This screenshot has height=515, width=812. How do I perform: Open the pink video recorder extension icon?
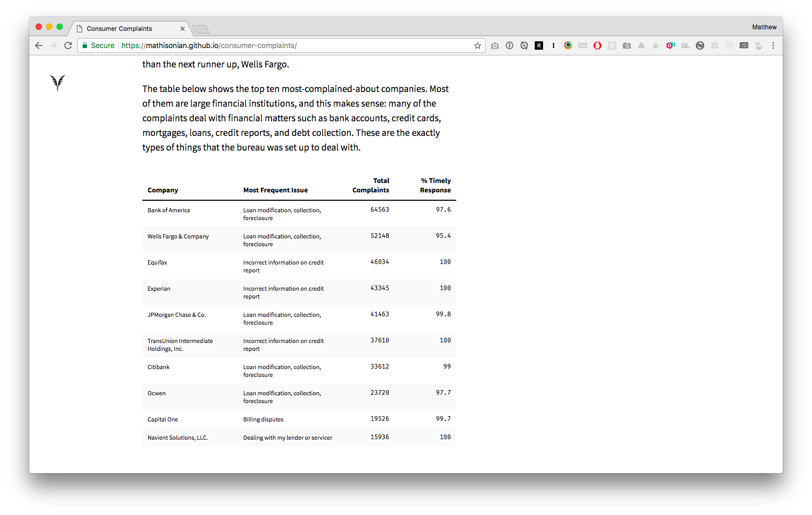[x=671, y=45]
